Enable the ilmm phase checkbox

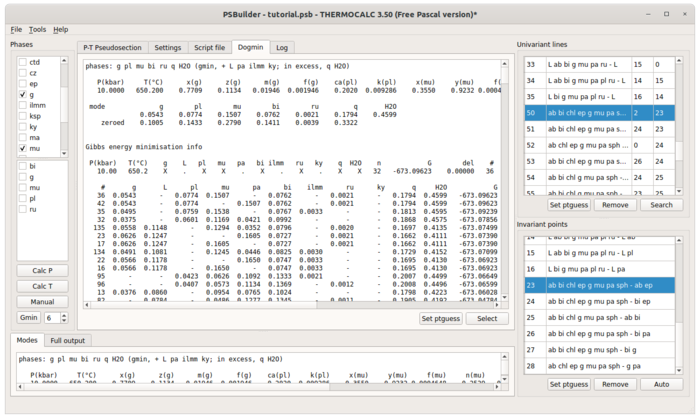(x=23, y=105)
